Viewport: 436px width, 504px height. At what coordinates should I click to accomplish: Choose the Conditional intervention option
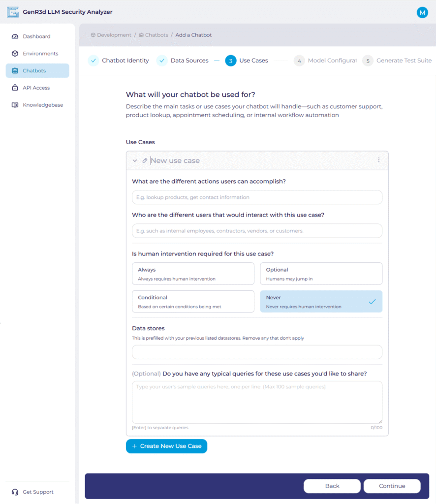point(193,301)
